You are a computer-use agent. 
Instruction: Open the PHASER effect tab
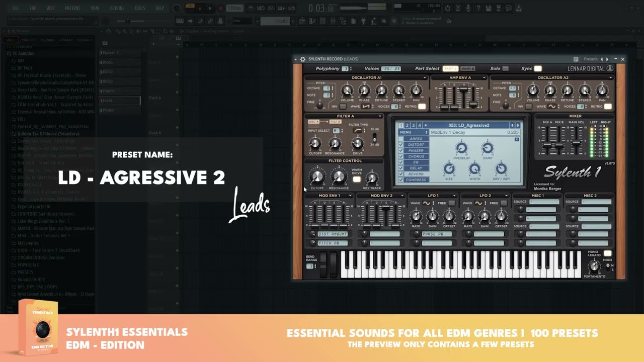coord(416,151)
